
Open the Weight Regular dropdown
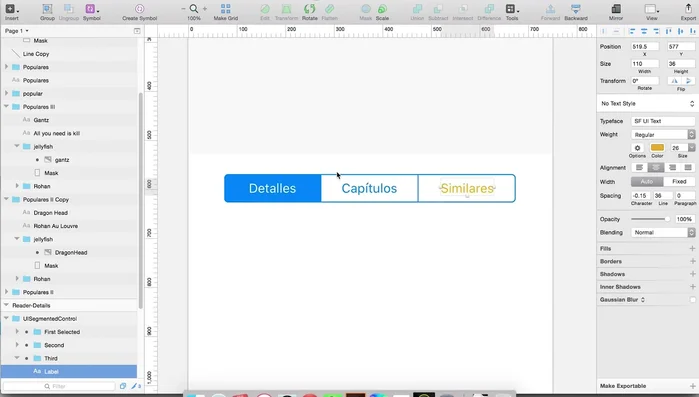pos(663,135)
